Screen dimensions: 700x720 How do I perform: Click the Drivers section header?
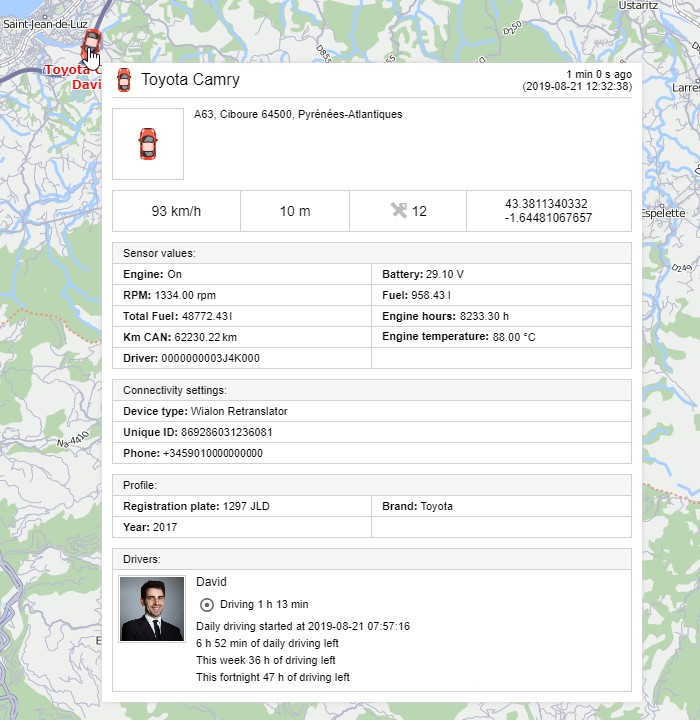pos(372,559)
